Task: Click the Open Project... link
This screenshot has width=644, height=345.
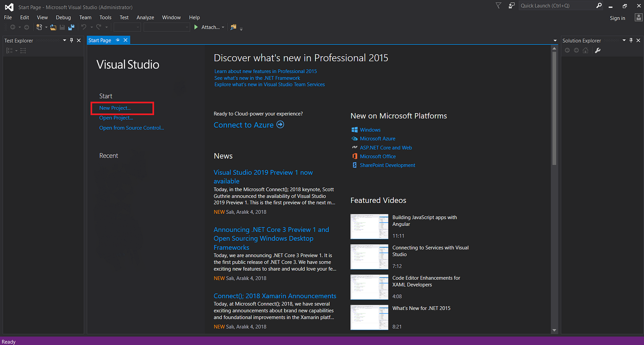Action: 116,118
